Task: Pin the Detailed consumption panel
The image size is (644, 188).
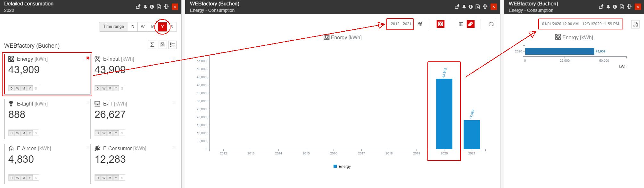Action: click(145, 7)
